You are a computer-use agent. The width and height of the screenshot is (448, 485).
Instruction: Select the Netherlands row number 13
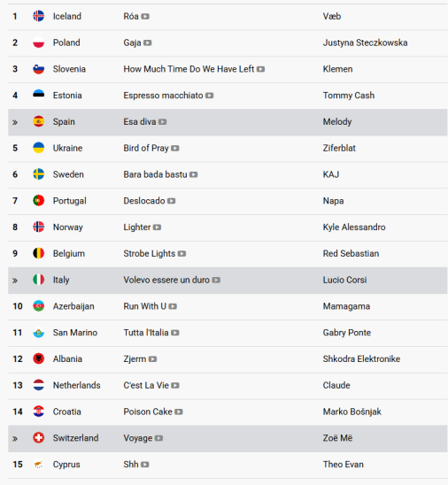click(18, 385)
